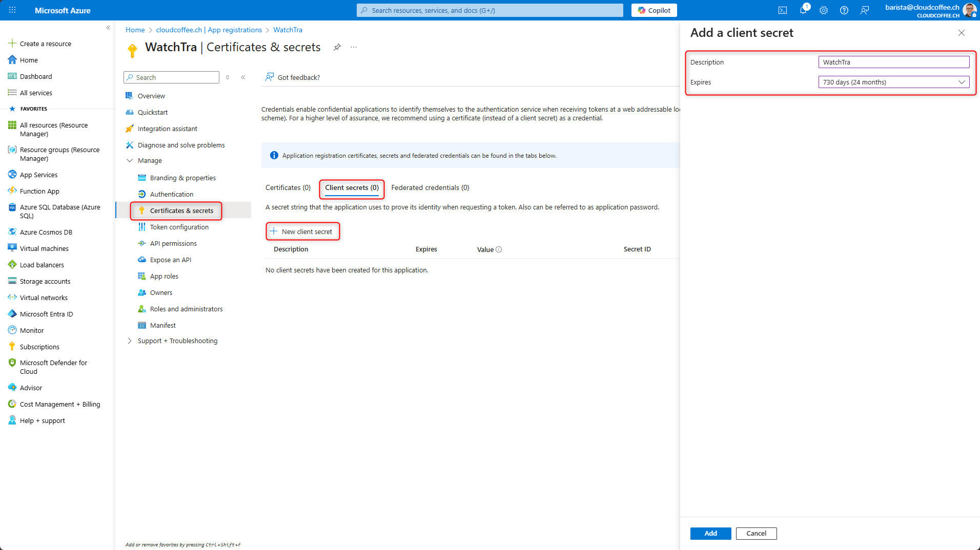Screen dimensions: 980x550
Task: Click the New client secret button
Action: click(x=302, y=231)
